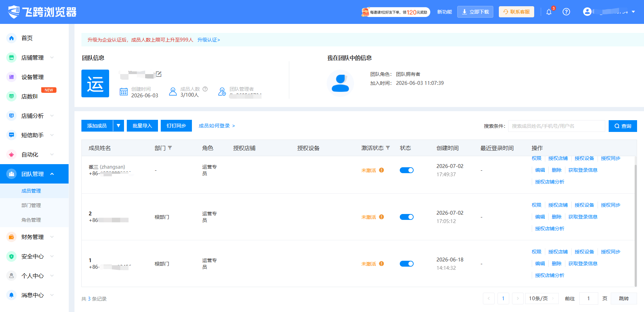
Task: Click the edit team name pencil icon
Action: pyautogui.click(x=159, y=74)
